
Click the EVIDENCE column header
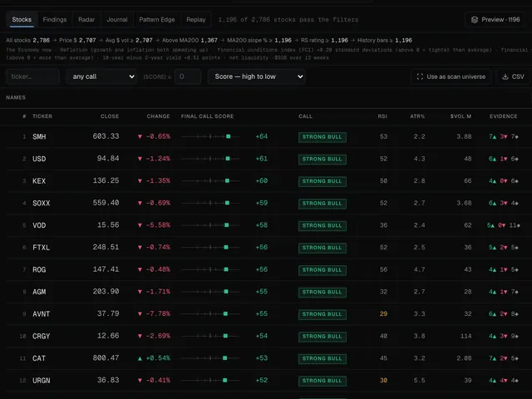pos(504,116)
